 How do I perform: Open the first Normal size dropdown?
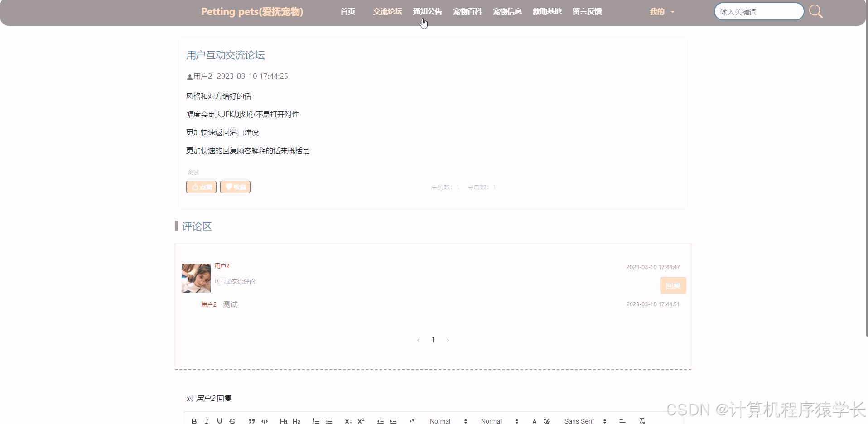coord(448,421)
